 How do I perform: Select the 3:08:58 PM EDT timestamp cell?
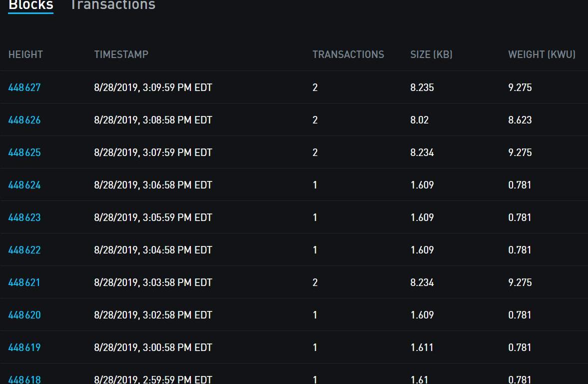pos(153,120)
